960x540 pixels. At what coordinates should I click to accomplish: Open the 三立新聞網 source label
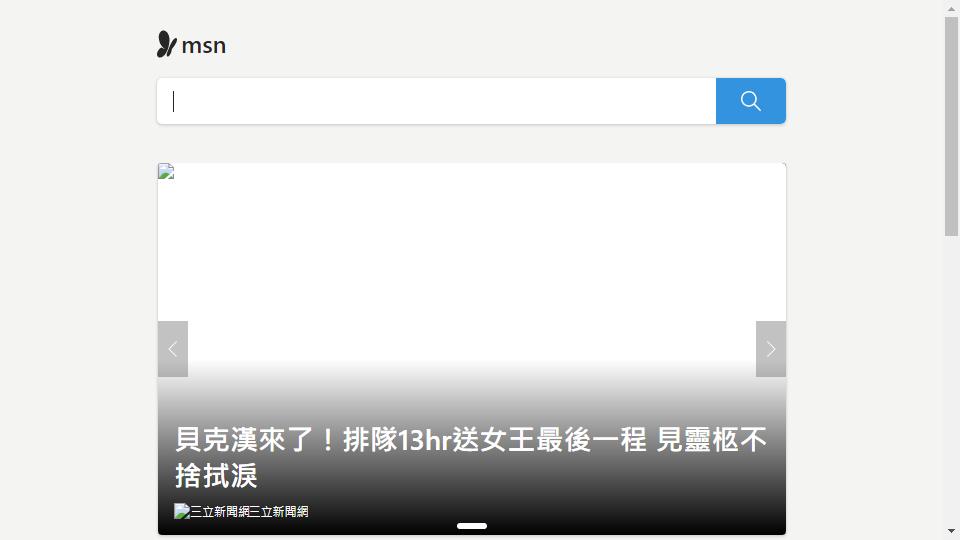[279, 511]
